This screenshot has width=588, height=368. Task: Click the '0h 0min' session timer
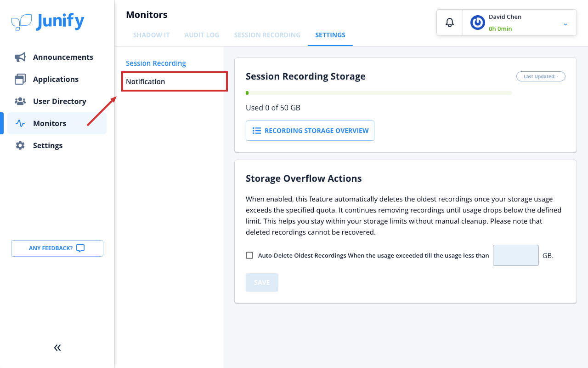(500, 29)
